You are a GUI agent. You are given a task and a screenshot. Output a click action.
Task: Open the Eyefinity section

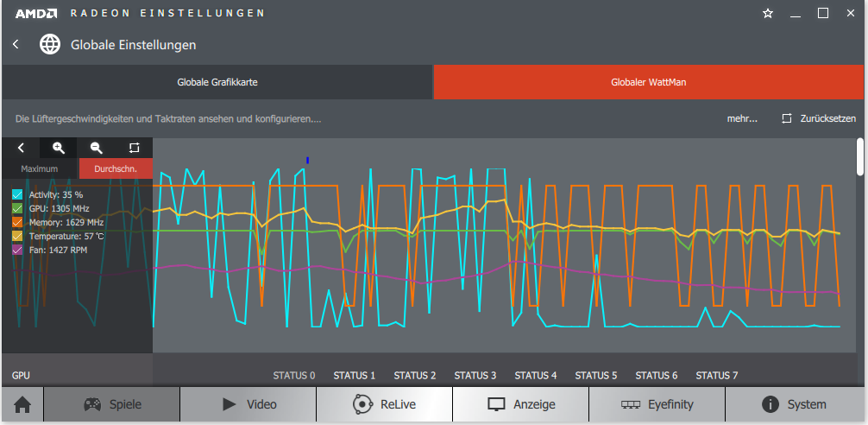(657, 404)
